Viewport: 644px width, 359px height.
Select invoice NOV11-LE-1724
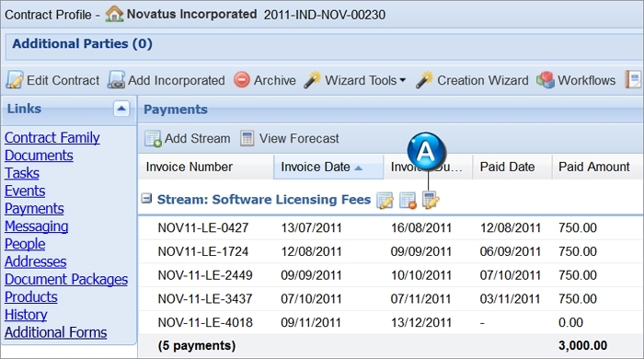203,251
